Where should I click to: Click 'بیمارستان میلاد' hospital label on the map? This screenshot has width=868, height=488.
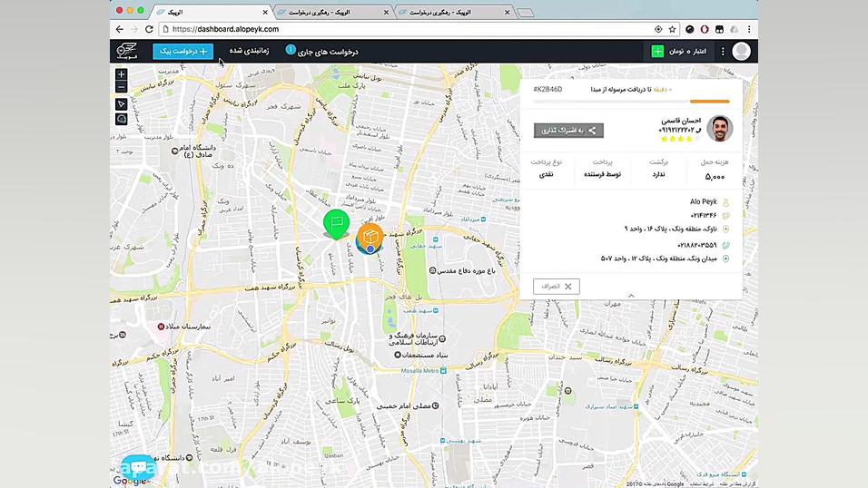point(188,327)
